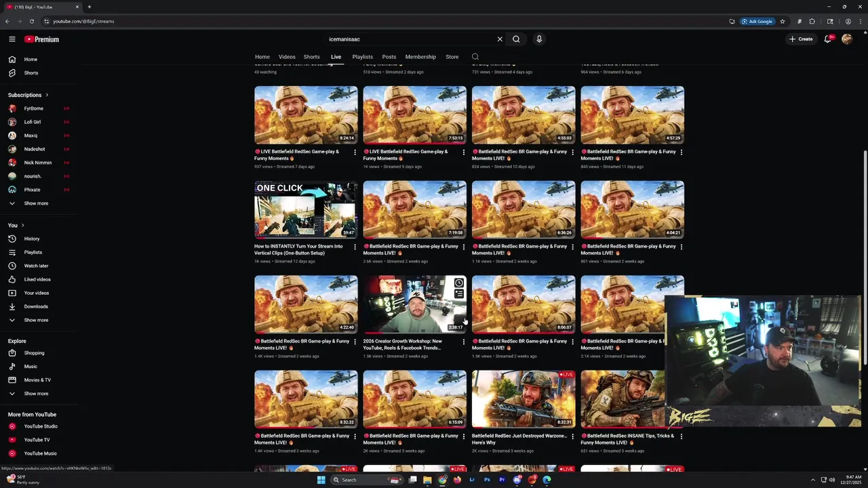
Task: Select the Live channel tab
Action: pos(336,57)
